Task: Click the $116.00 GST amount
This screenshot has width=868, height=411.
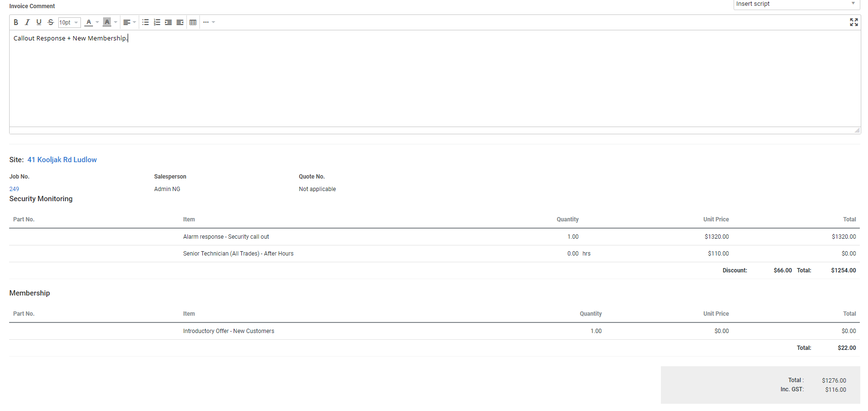Action: coord(835,390)
